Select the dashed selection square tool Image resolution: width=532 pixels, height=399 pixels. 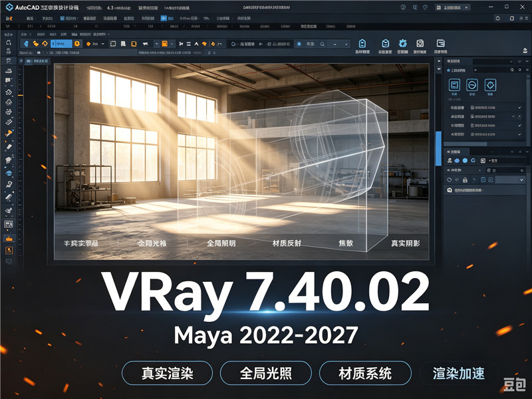tap(113, 44)
